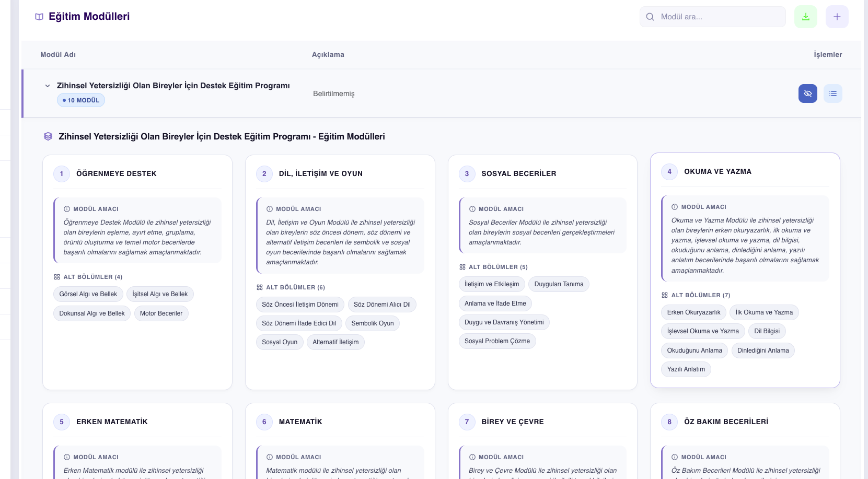Select the Yazılı Anlatım chip

click(686, 369)
